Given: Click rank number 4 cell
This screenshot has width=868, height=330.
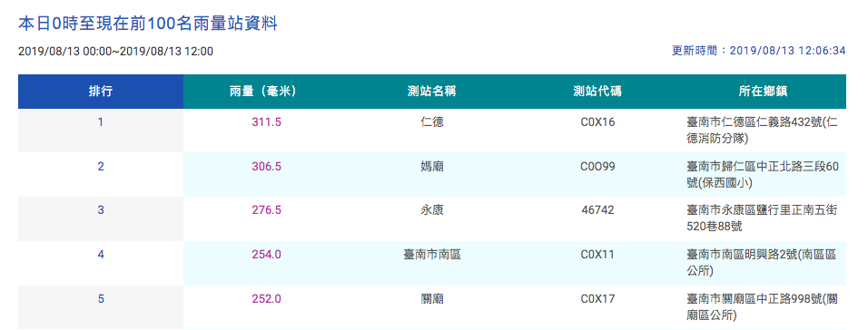Looking at the screenshot, I should 100,263.
